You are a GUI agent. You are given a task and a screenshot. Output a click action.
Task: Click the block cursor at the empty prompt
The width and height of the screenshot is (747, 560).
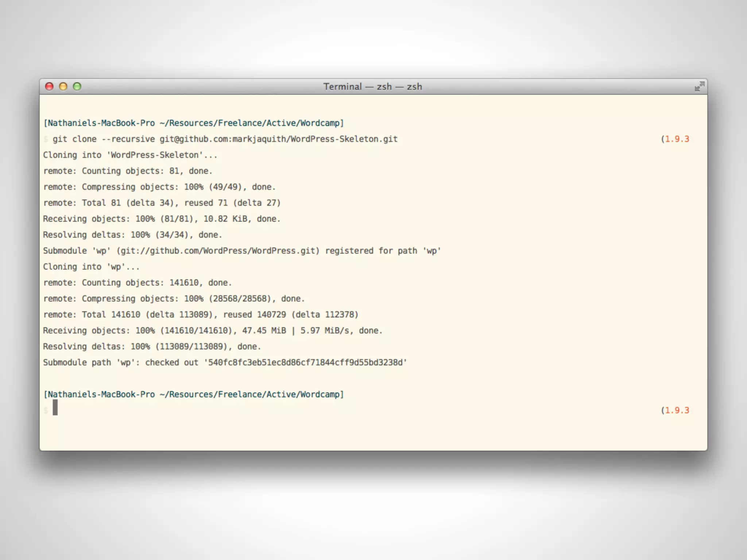tap(55, 407)
